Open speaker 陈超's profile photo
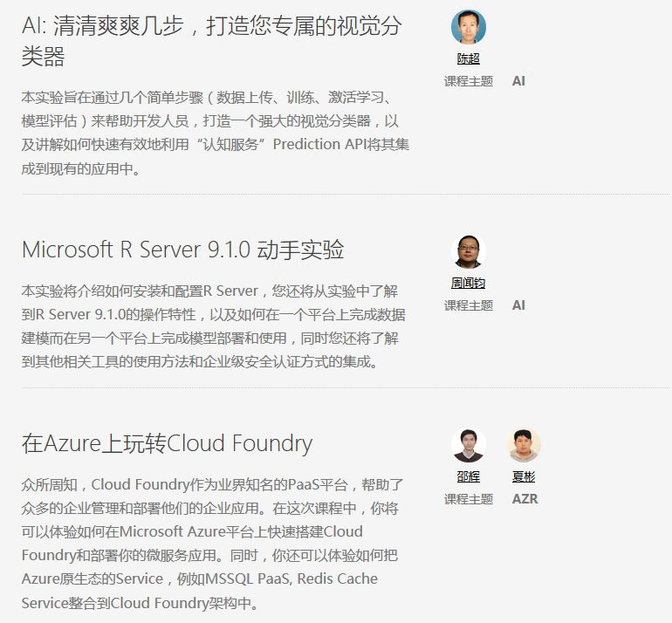 tap(469, 27)
